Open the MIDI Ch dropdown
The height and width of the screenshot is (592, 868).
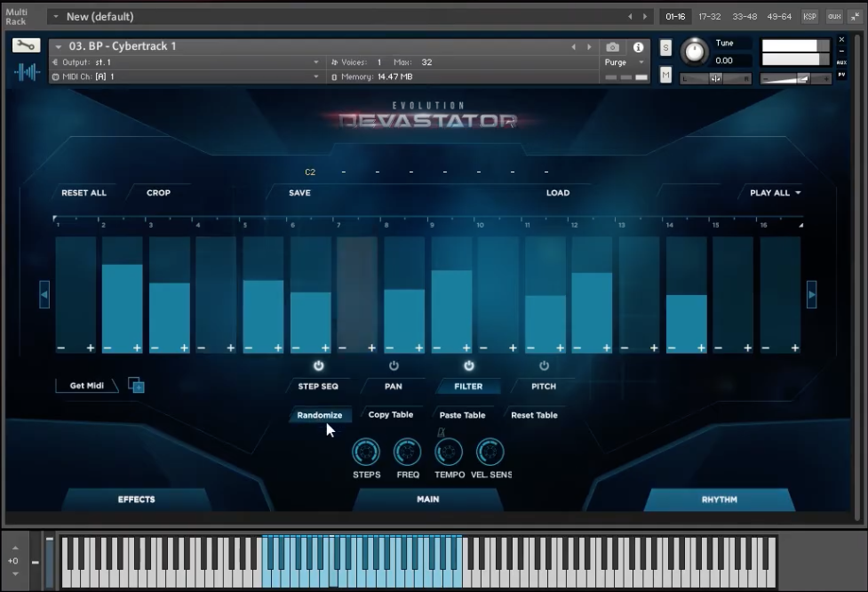(x=186, y=76)
